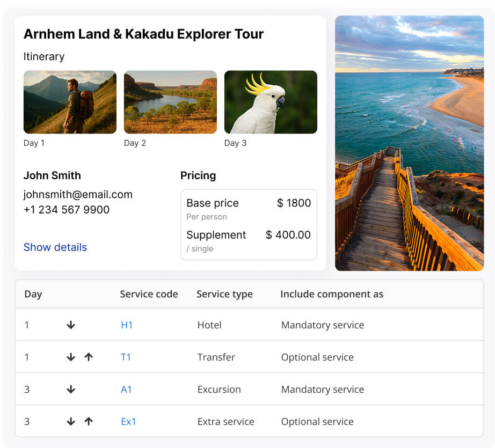
Task: Move the Ex1 Extra service row down
Action: (x=71, y=421)
